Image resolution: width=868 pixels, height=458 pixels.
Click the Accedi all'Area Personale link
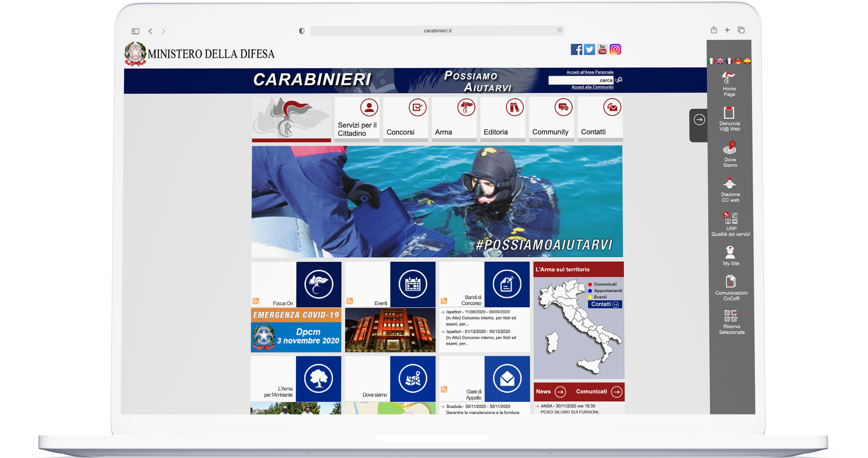click(590, 72)
